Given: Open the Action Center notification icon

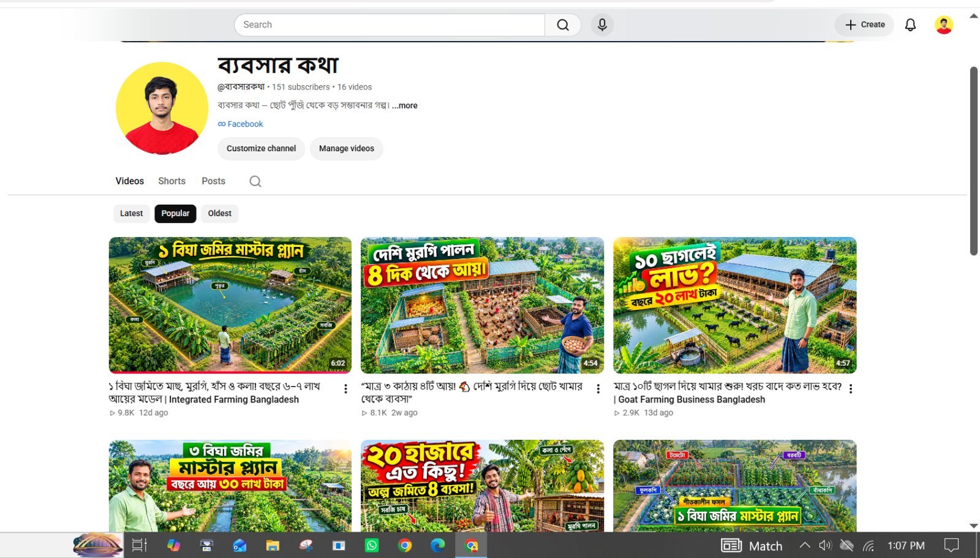Looking at the screenshot, I should [951, 545].
